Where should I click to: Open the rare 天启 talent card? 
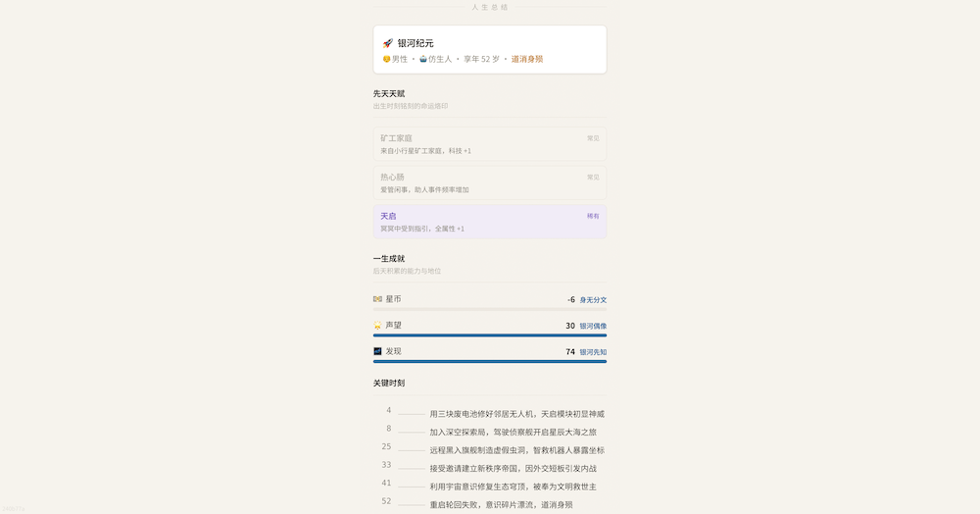489,222
